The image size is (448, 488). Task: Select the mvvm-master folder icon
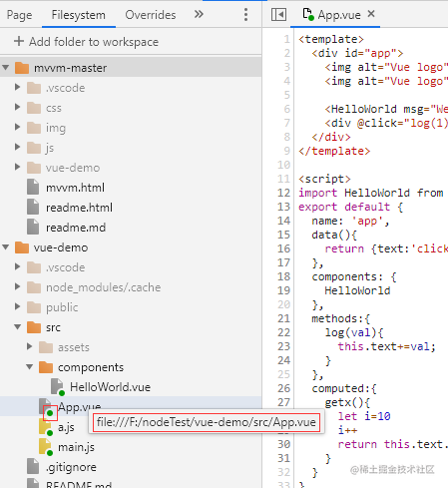[x=22, y=68]
